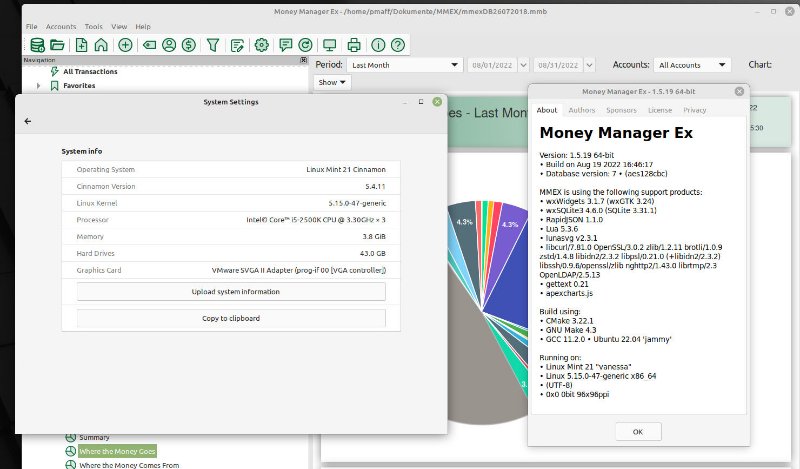The width and height of the screenshot is (800, 469).
Task: Click the Favorites bookmark icon
Action: (54, 86)
